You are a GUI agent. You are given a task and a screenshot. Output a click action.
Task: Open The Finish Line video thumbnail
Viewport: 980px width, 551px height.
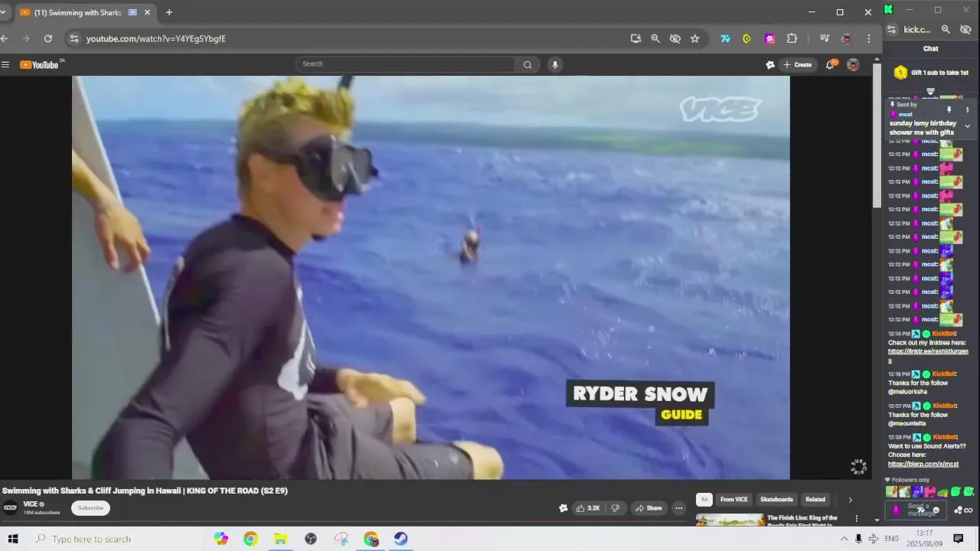730,520
